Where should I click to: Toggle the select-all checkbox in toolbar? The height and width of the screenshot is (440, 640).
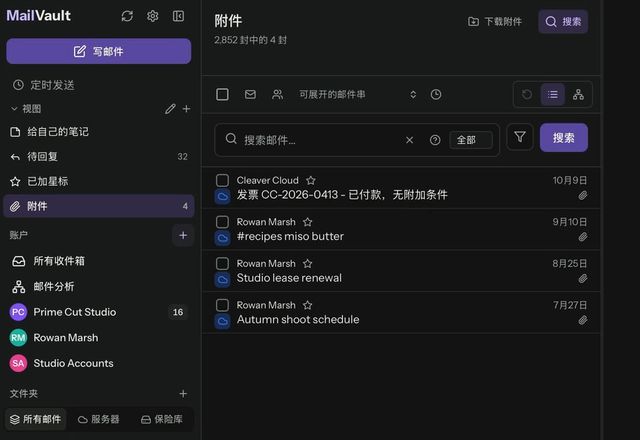tap(222, 95)
